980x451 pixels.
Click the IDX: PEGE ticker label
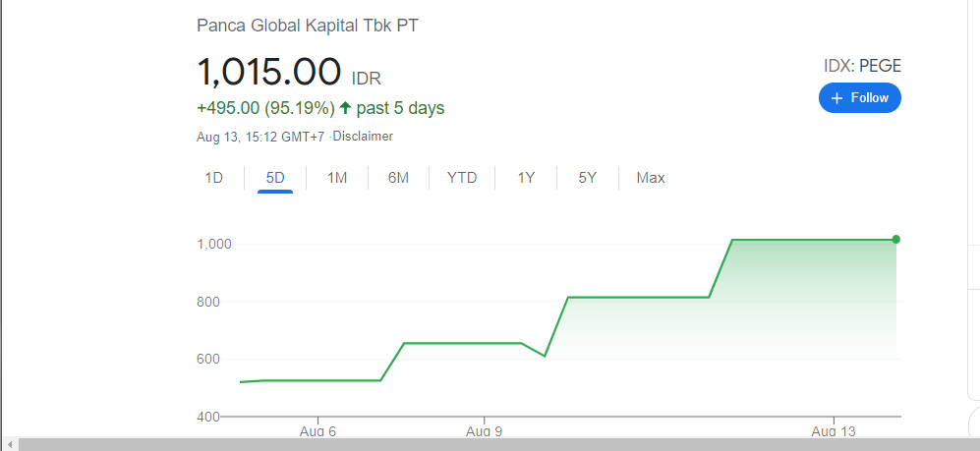[862, 67]
